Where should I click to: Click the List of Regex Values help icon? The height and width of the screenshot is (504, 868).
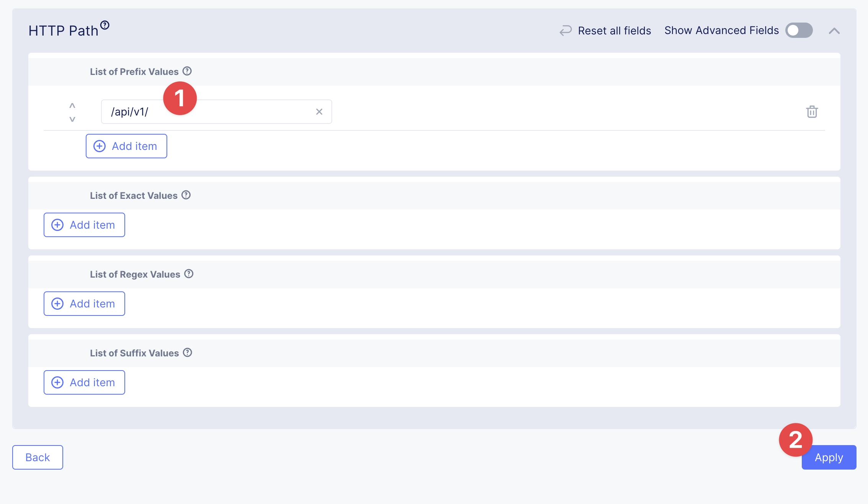point(189,274)
